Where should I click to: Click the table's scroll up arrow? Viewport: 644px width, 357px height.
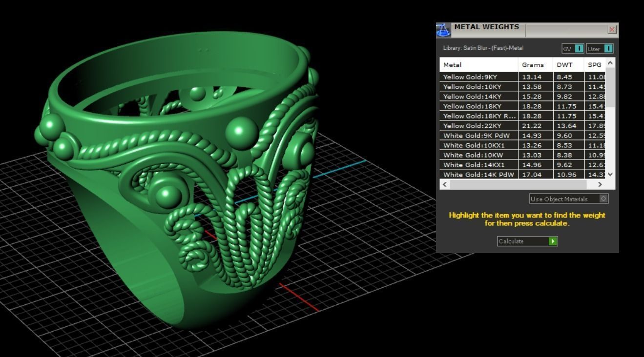click(610, 63)
